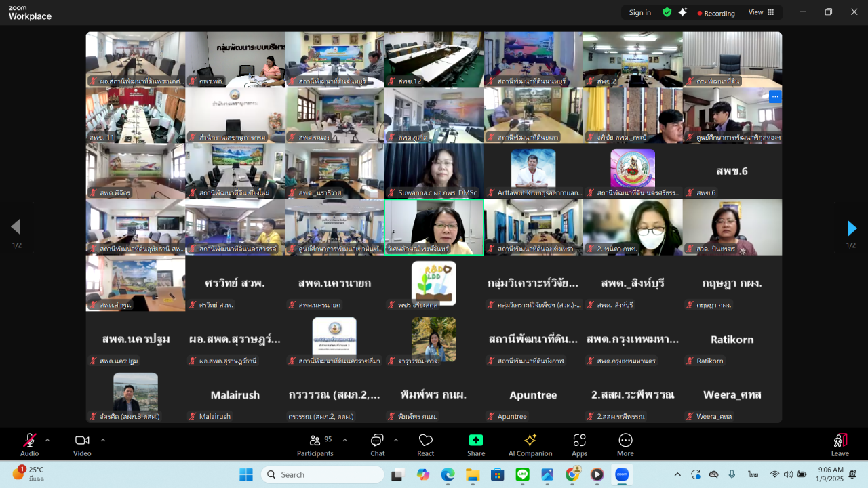
Task: Go to next page of video gallery
Action: coord(852,228)
